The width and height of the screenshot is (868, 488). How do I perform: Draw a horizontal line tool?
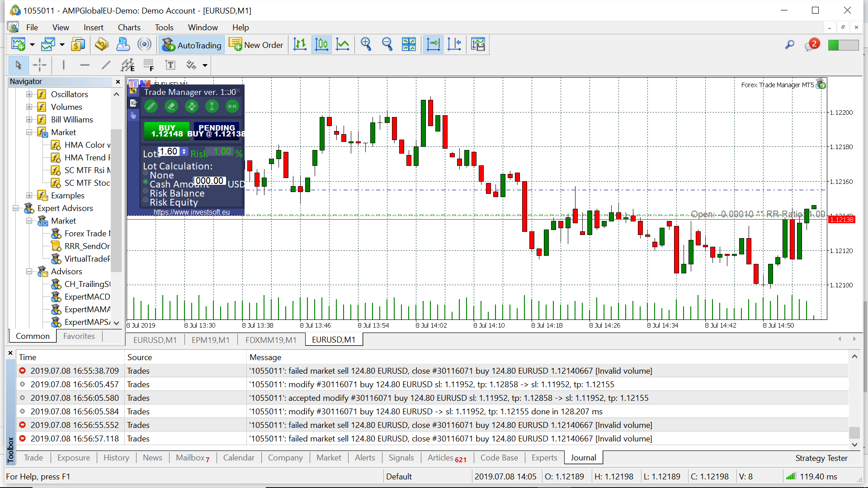point(85,65)
